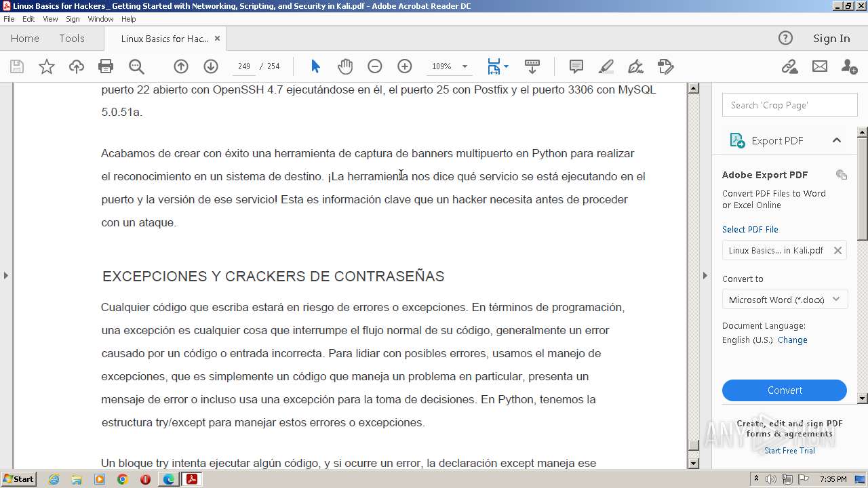Select the highlighter pen tool
Image resolution: width=868 pixels, height=488 pixels.
606,66
